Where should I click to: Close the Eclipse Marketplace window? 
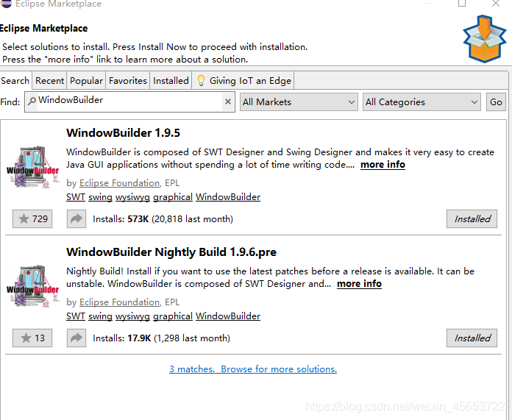pos(496,3)
